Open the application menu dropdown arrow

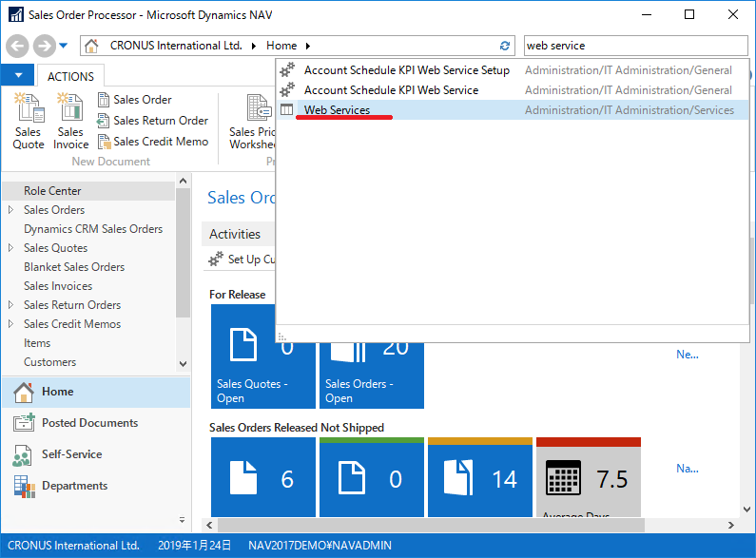click(17, 76)
